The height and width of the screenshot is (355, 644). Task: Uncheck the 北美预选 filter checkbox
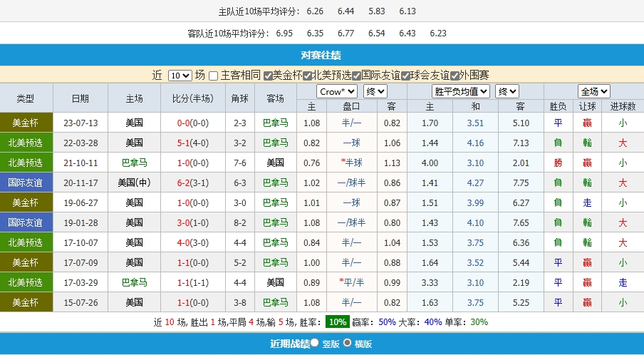click(x=308, y=76)
